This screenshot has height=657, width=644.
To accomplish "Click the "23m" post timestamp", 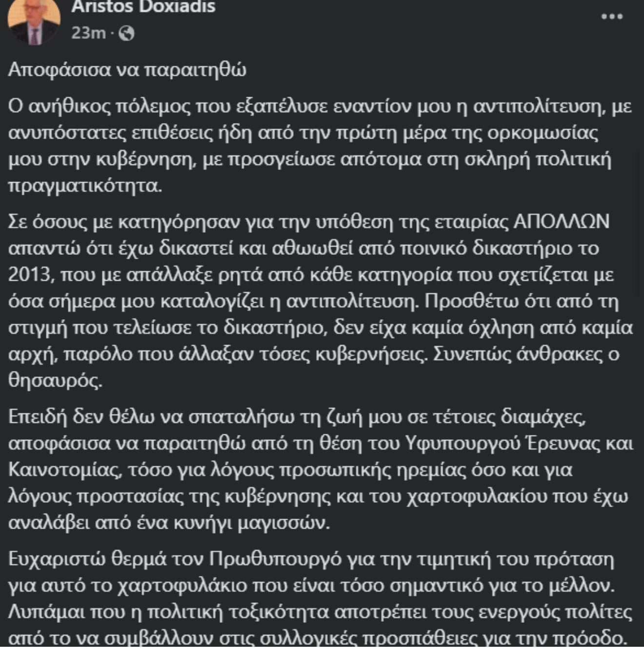I will [88, 33].
